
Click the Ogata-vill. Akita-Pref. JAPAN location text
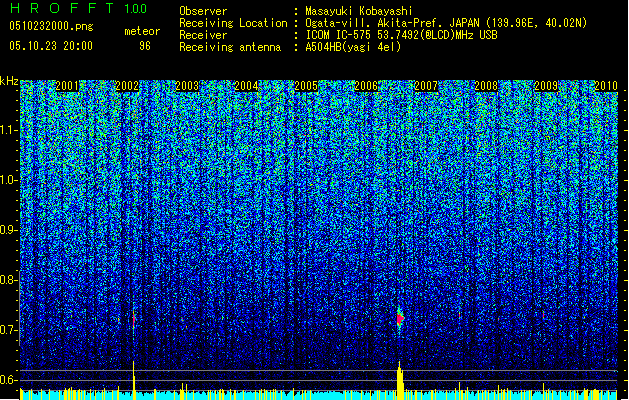446,23
